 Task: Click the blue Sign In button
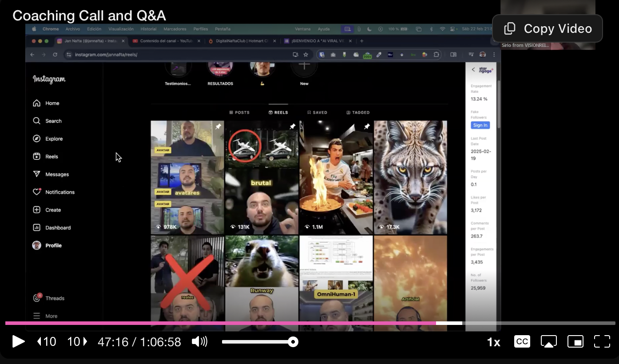[x=480, y=125]
